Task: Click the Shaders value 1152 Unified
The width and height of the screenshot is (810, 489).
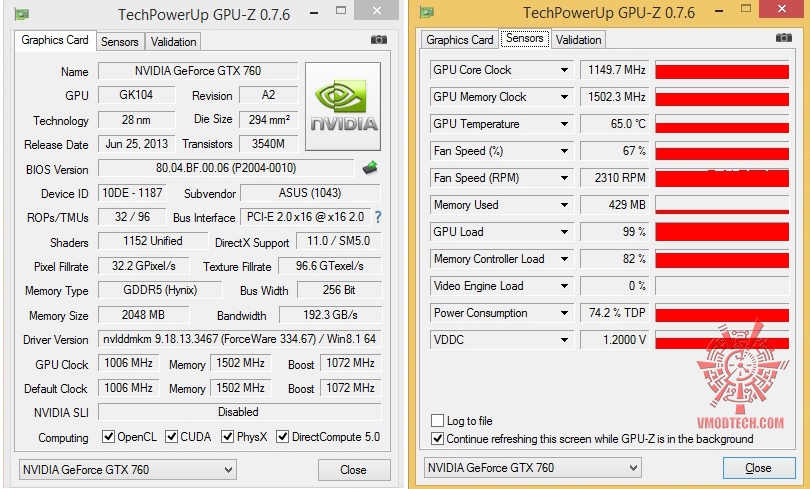Action: (x=152, y=241)
